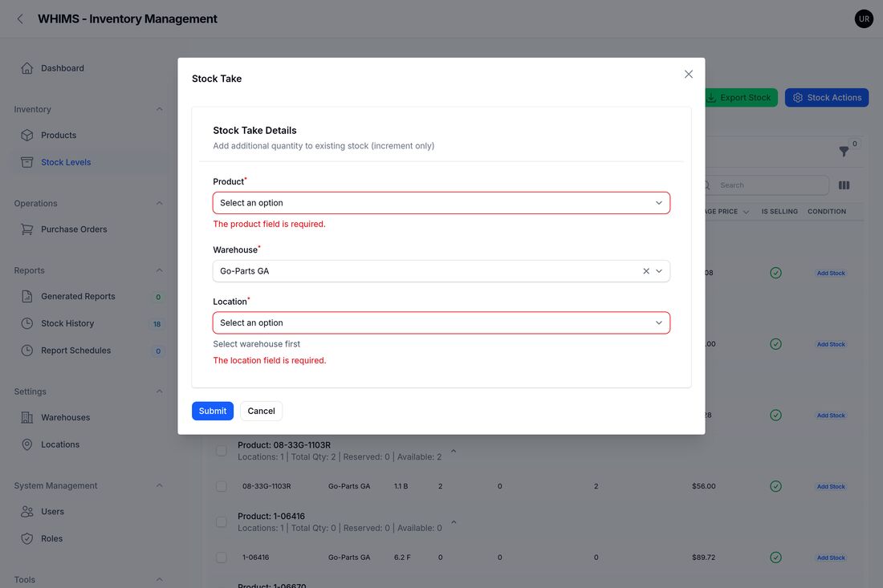
Task: Check the 08-33G-1103R row checkbox
Action: (x=222, y=486)
